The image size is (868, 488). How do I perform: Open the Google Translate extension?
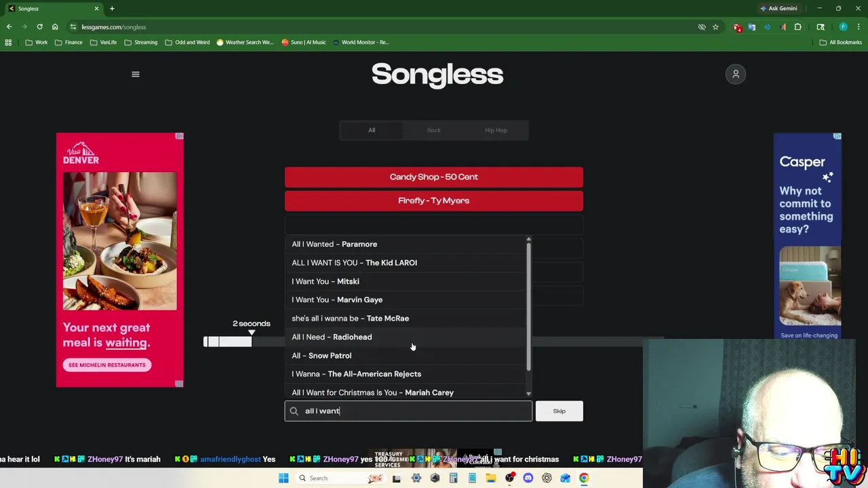pos(752,27)
